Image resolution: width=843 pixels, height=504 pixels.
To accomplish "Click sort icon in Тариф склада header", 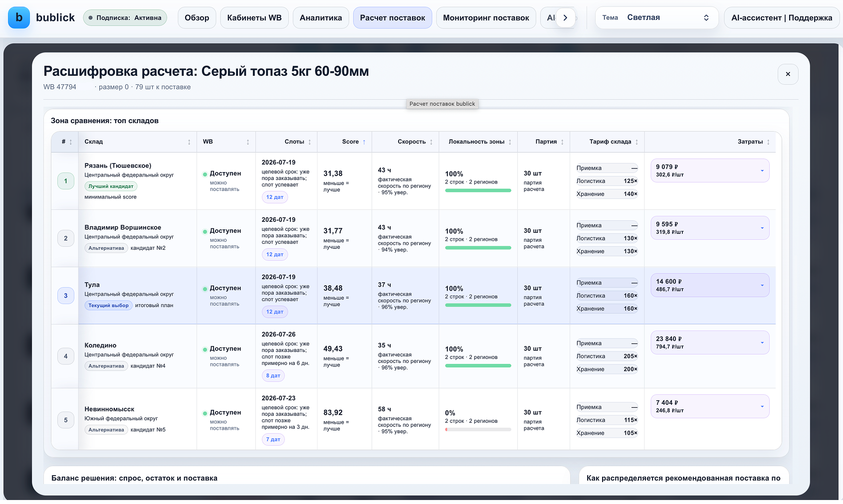I will point(637,142).
